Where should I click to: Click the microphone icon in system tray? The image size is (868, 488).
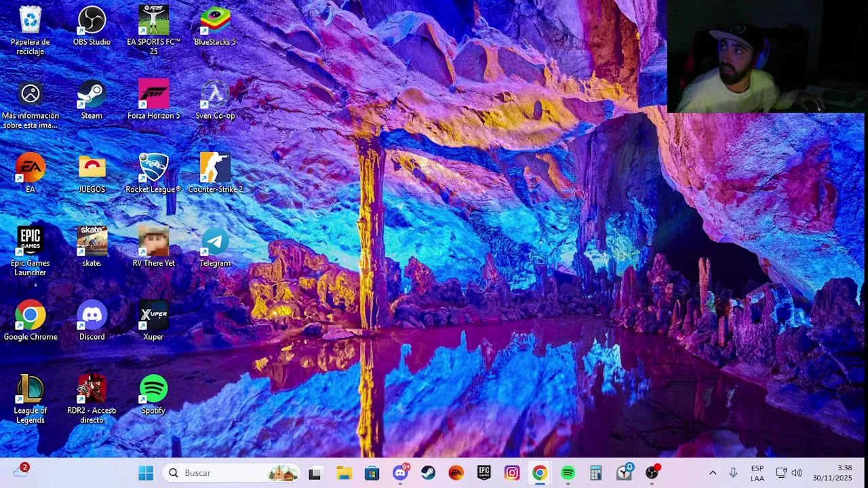(733, 473)
